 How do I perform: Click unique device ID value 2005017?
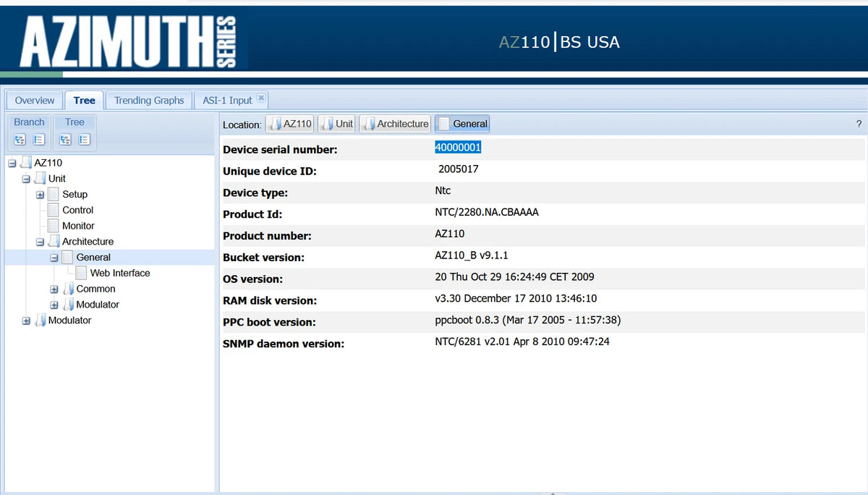tap(459, 169)
